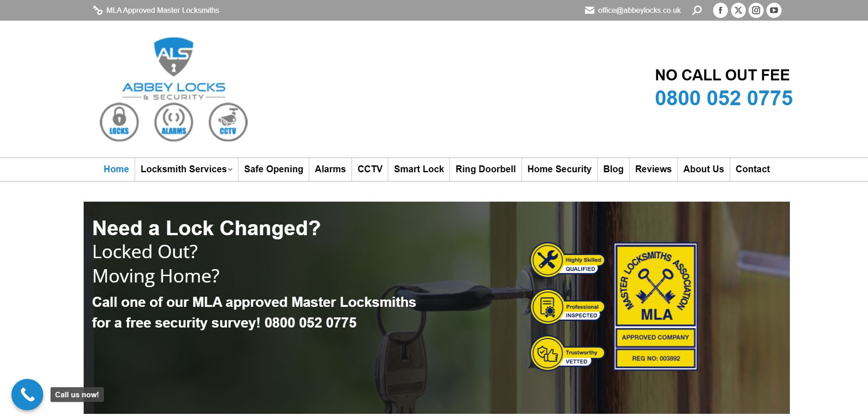Image resolution: width=868 pixels, height=418 pixels.
Task: Go to the Contact page
Action: 752,169
